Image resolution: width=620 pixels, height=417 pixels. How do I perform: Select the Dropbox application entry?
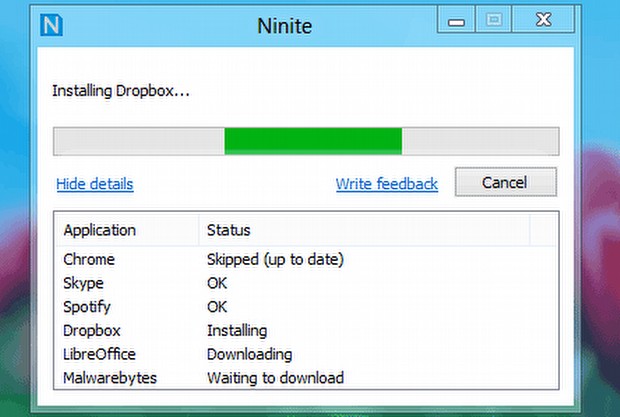(x=92, y=330)
